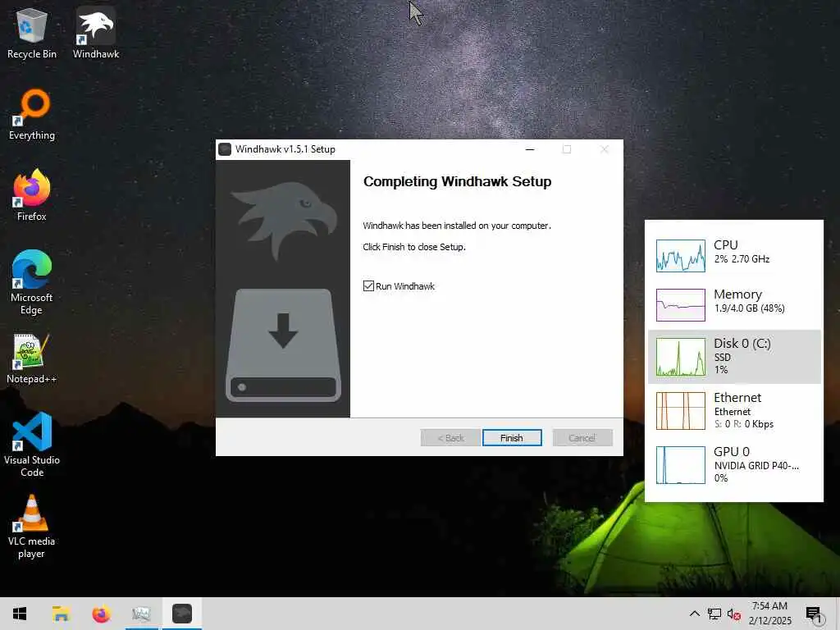
Task: Click the 'S: 0 R: 0 Kbps' Ethernet value
Action: [x=744, y=424]
